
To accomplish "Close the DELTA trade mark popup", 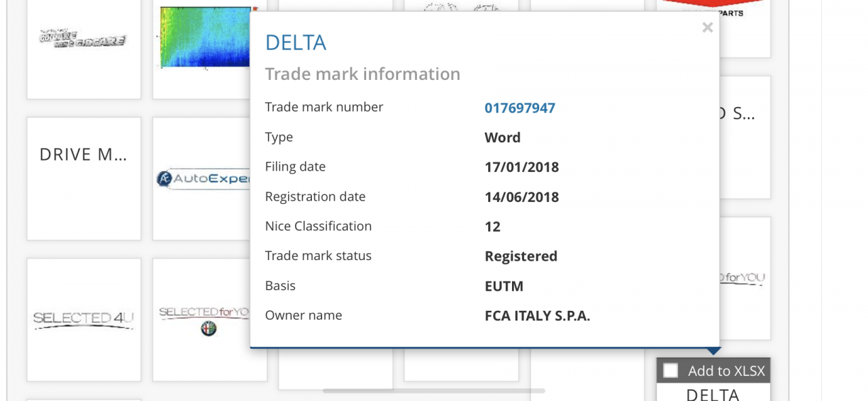I will click(707, 27).
